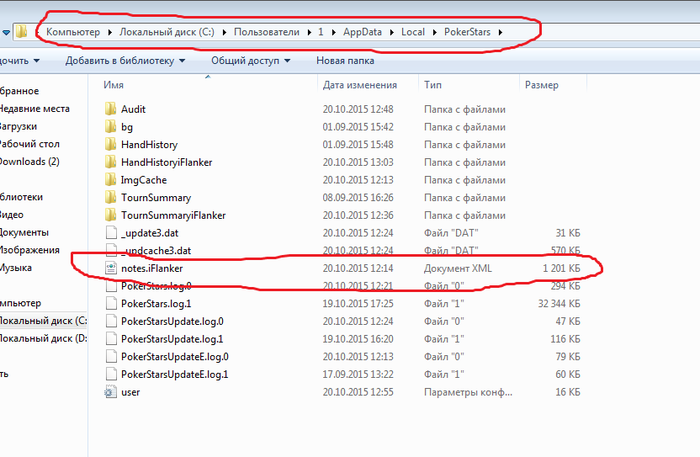Click the 32 344 КБ size value
Screen dimensions: 700x457
click(x=559, y=303)
